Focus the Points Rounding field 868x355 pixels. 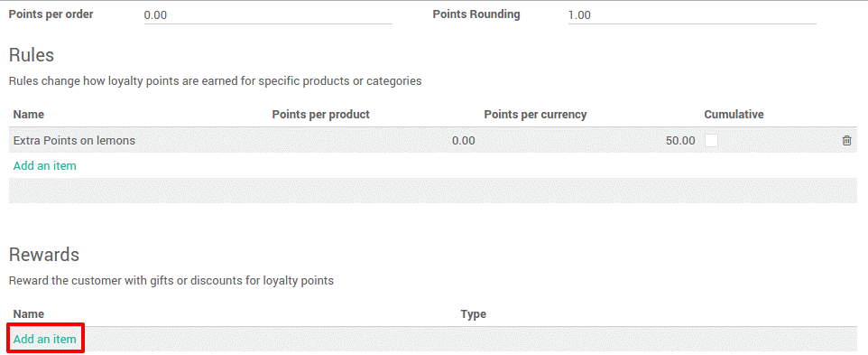[x=692, y=15]
